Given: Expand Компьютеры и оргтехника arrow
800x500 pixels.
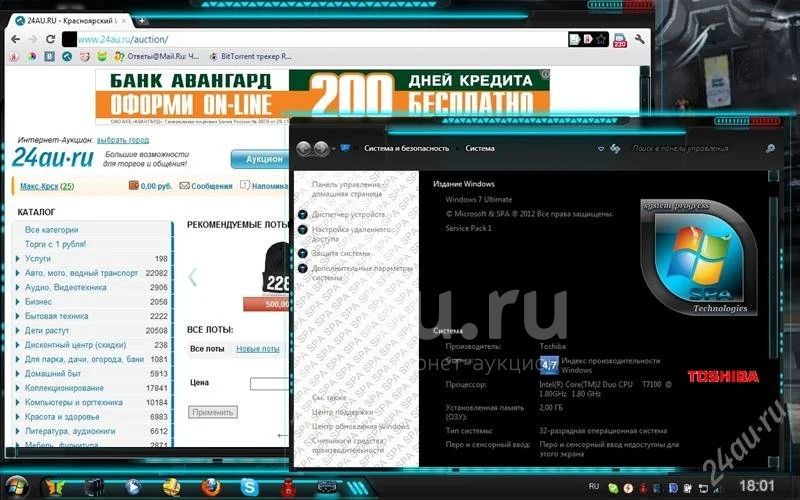Looking at the screenshot, I should click(18, 402).
